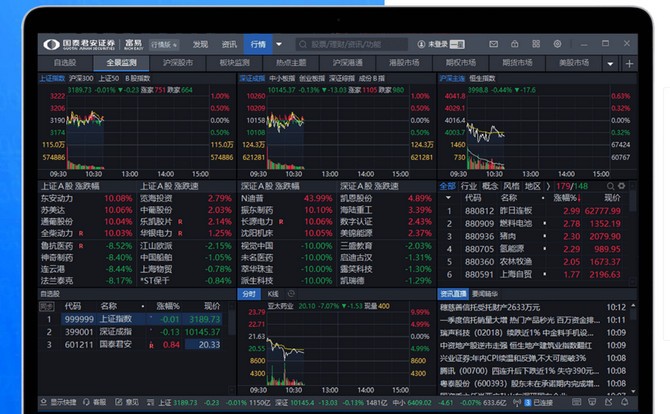Switch chart to 创业板指
Screen dimensions: 670x414
(x=312, y=78)
